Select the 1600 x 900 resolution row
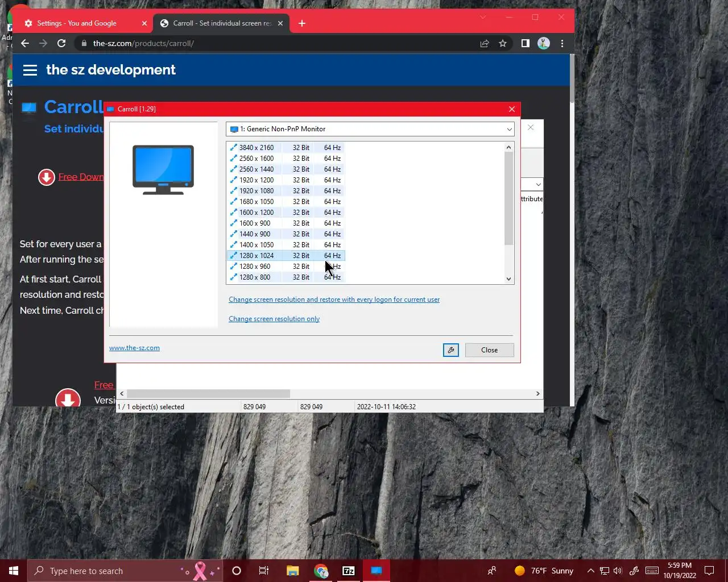The height and width of the screenshot is (582, 728). [x=286, y=223]
